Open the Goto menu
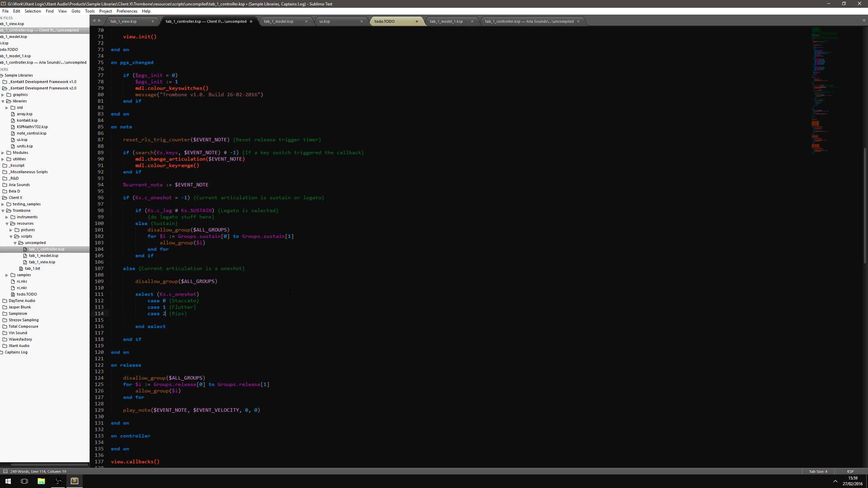This screenshot has height=488, width=868. coord(76,11)
